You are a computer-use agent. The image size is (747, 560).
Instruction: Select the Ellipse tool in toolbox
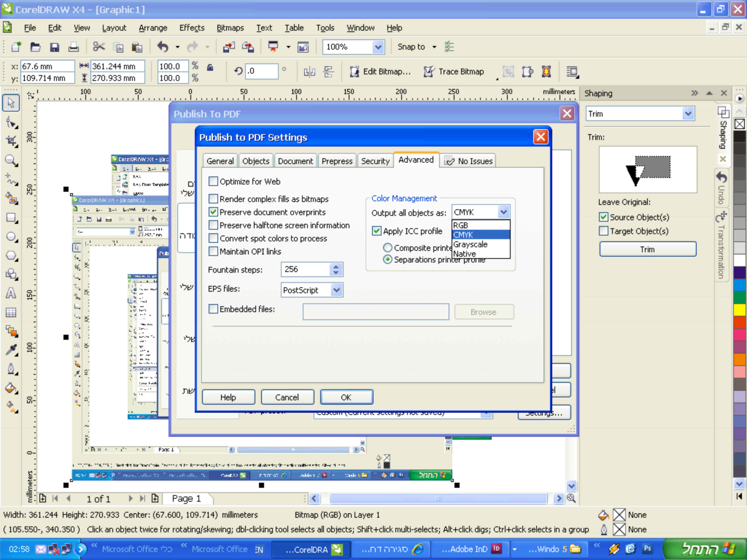[11, 237]
